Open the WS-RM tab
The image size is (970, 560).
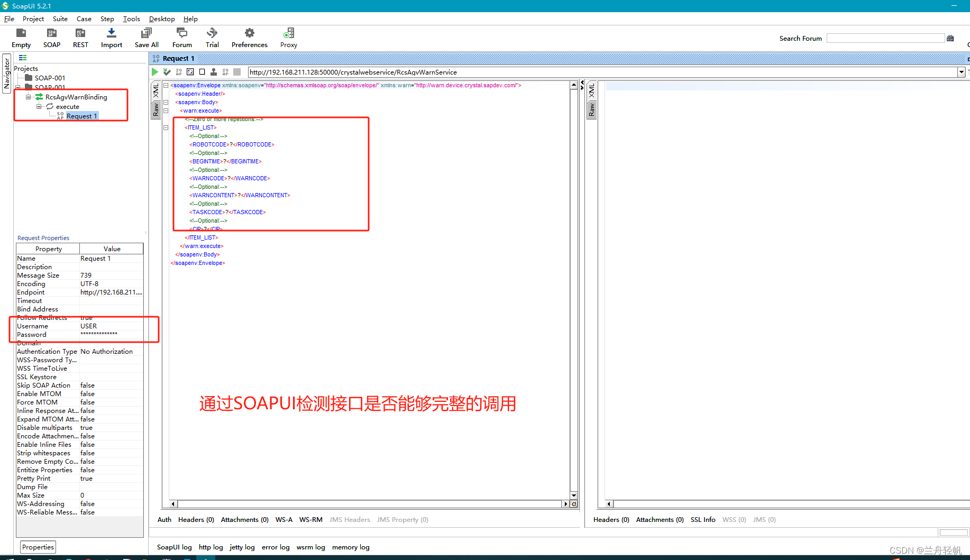point(311,520)
